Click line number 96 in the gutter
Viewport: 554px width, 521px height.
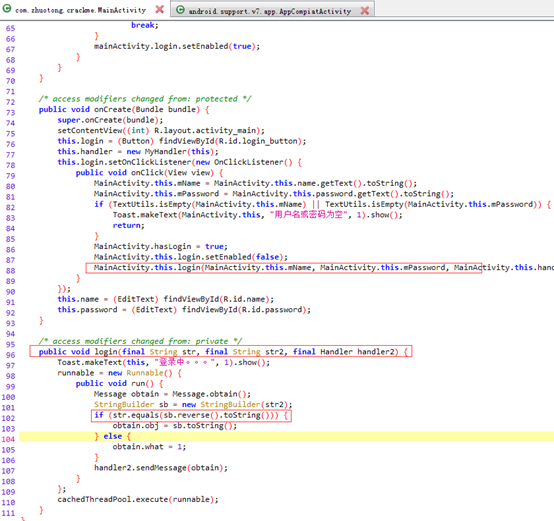coord(10,355)
